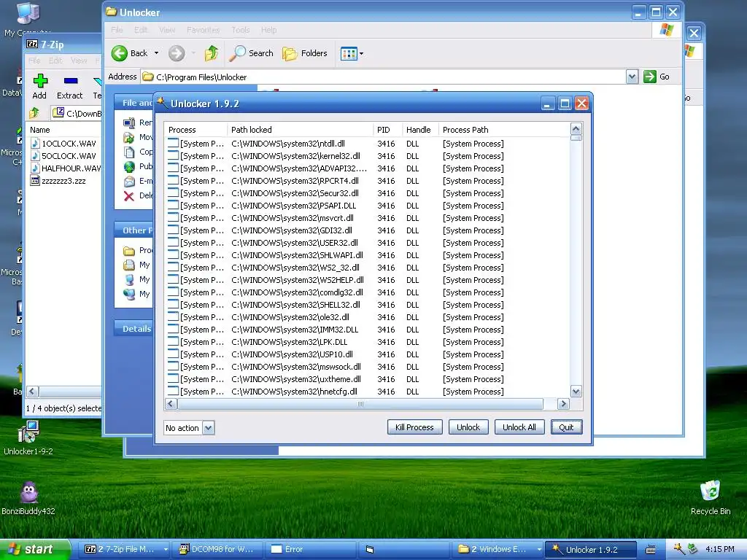
Task: Click the Publish to web globe icon
Action: 128,167
